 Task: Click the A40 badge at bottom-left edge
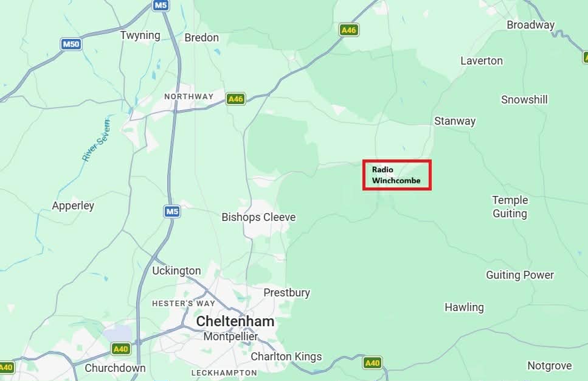point(6,367)
